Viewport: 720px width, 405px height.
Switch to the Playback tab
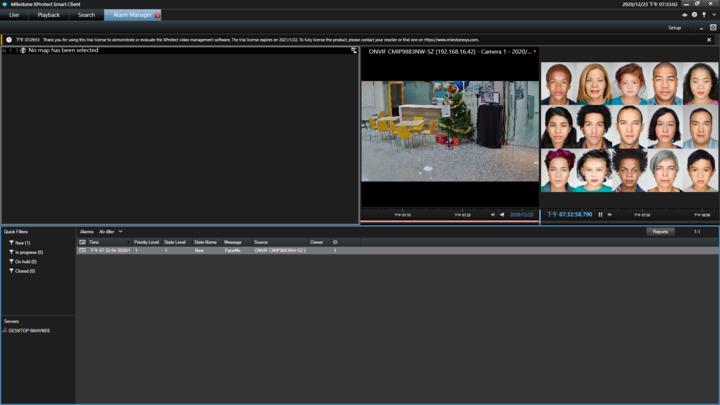pyautogui.click(x=48, y=15)
